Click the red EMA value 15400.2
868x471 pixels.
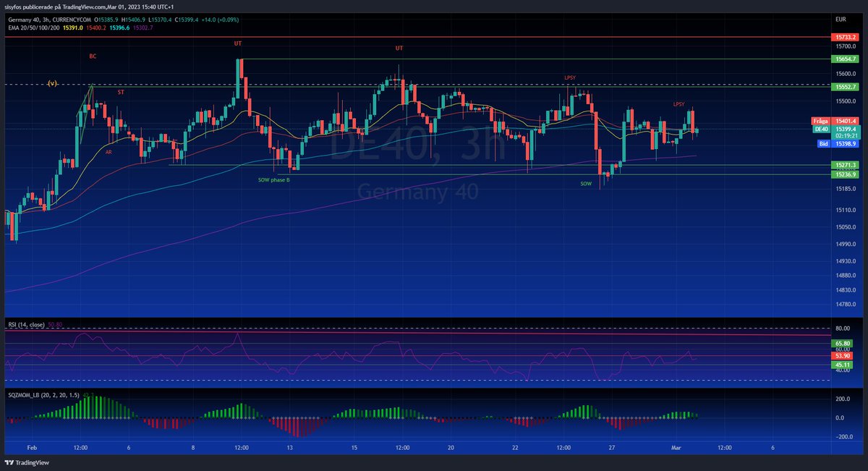coord(97,27)
